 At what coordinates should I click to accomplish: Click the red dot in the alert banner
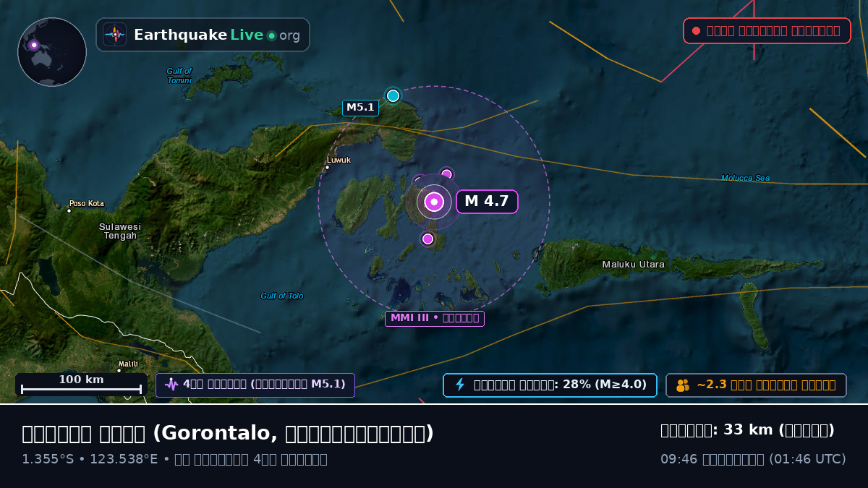696,30
